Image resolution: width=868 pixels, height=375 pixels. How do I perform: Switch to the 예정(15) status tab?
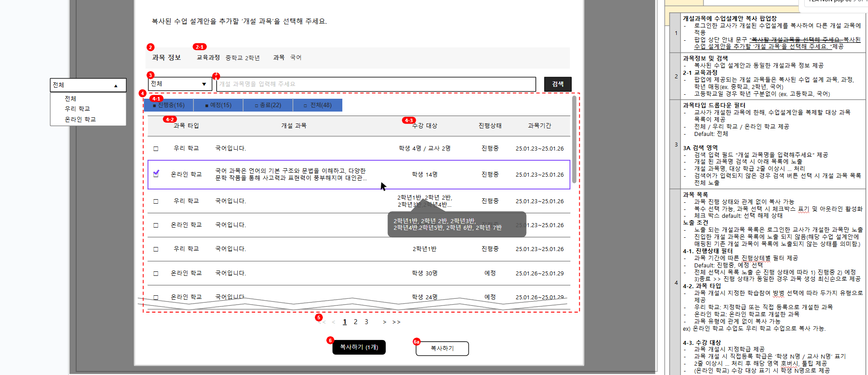click(218, 105)
